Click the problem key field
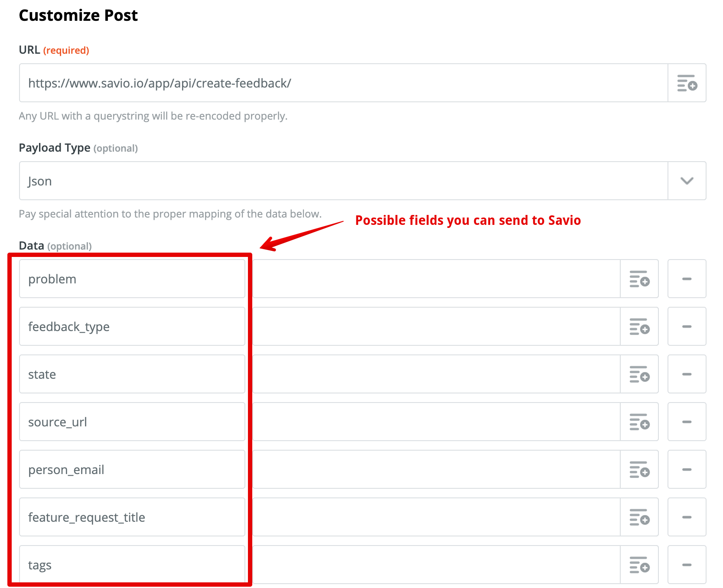723x588 pixels. click(x=132, y=279)
